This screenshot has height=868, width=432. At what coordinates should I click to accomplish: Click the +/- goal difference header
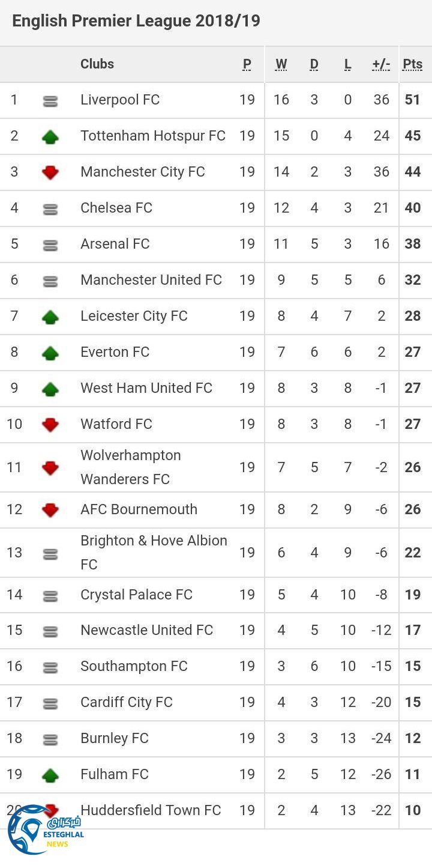click(x=381, y=64)
